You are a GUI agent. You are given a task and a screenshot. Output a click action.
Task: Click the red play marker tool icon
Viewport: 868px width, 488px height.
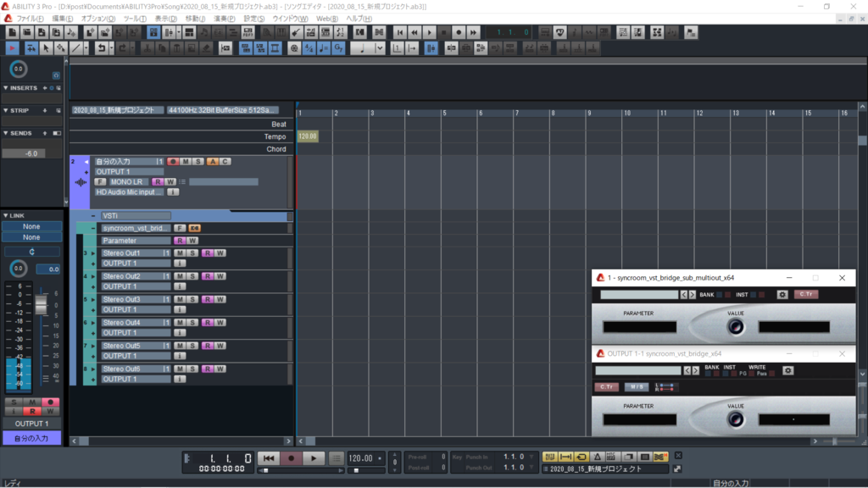12,48
